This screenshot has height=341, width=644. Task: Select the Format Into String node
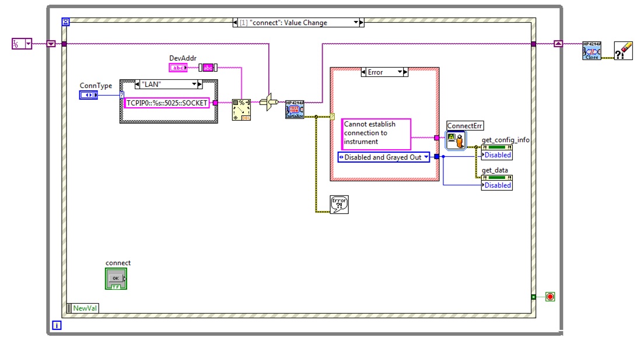point(241,110)
